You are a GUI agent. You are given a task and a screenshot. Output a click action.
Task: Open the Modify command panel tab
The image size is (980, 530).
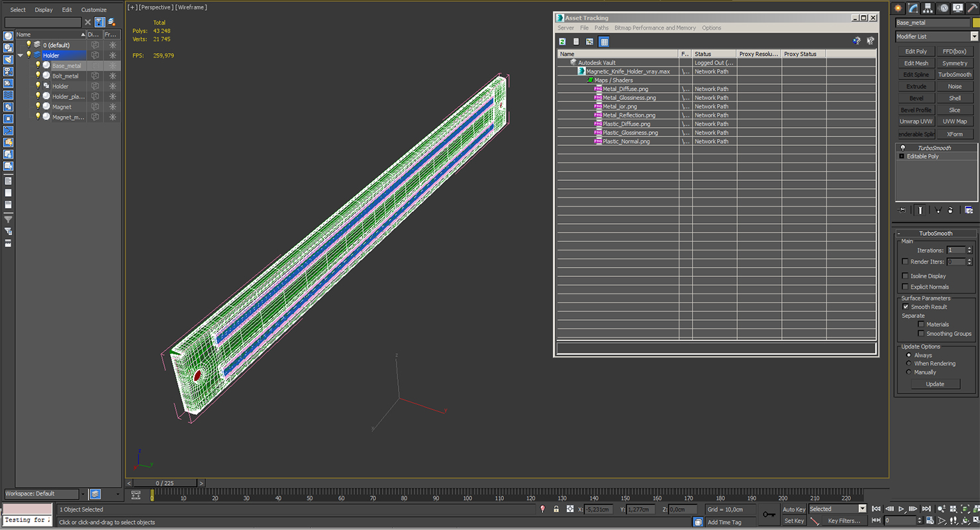(914, 8)
